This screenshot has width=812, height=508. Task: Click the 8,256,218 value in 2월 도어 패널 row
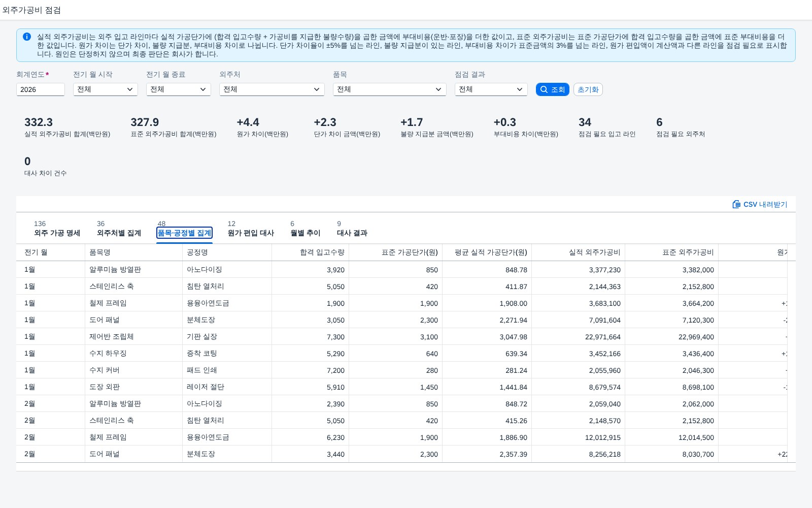point(579,454)
